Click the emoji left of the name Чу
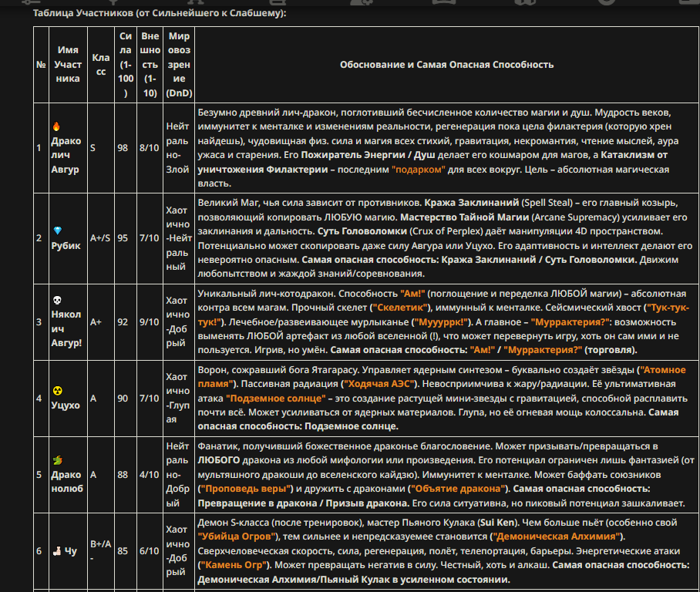Screen dimensions: 700x592 57,551
